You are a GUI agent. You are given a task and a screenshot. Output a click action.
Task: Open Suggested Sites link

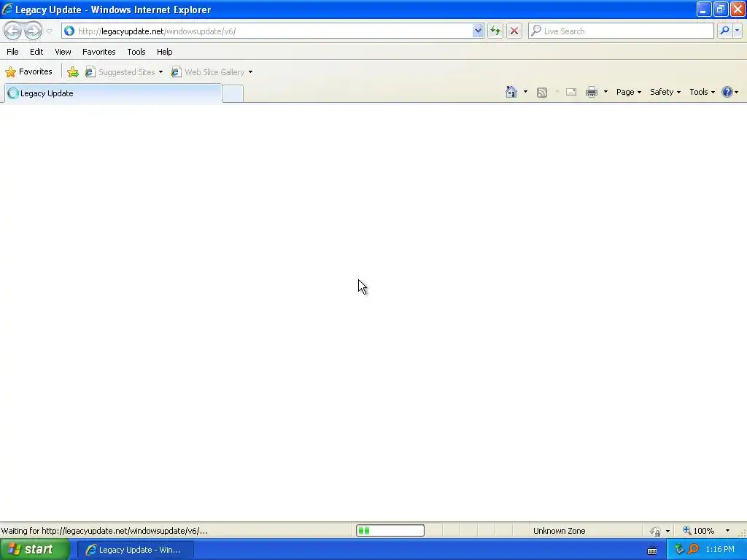121,72
